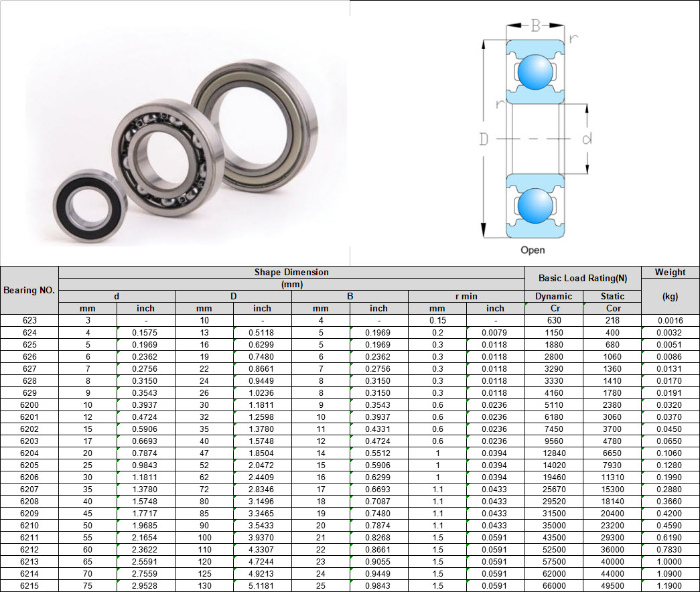Click the small d bore label in diagram
The height and width of the screenshot is (592, 700).
tap(586, 139)
